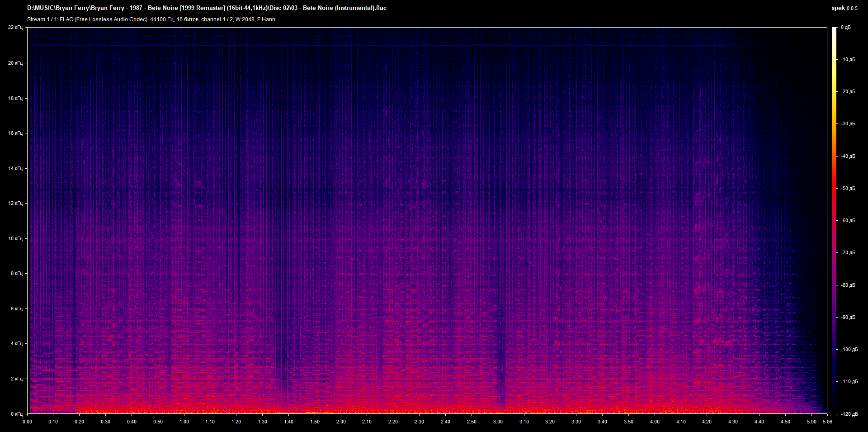The height and width of the screenshot is (432, 868).
Task: Click the 16 кГц frequency axis label
Action: 15,133
